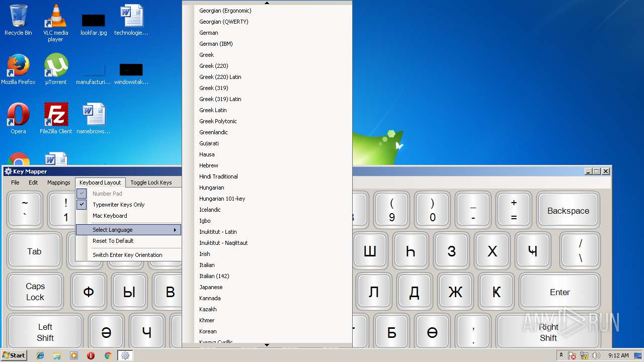Click the Opera taskbar icon

pyautogui.click(x=91, y=355)
